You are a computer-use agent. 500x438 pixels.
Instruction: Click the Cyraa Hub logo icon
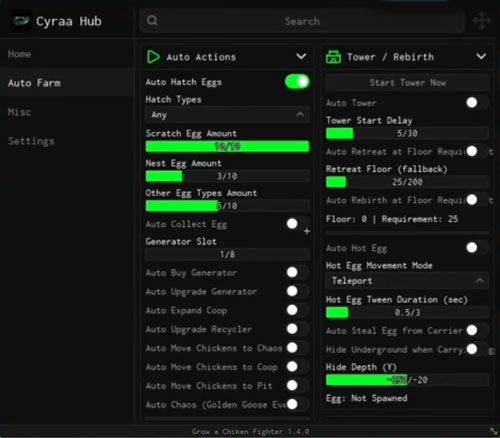21,21
